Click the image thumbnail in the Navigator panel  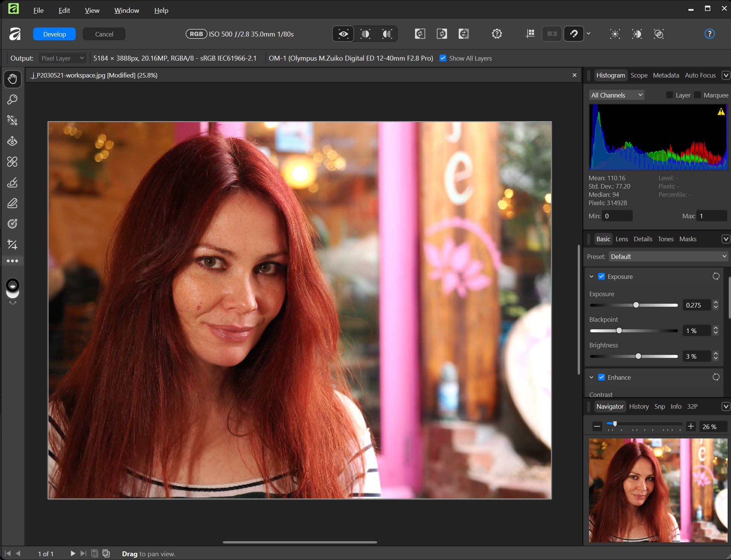658,489
